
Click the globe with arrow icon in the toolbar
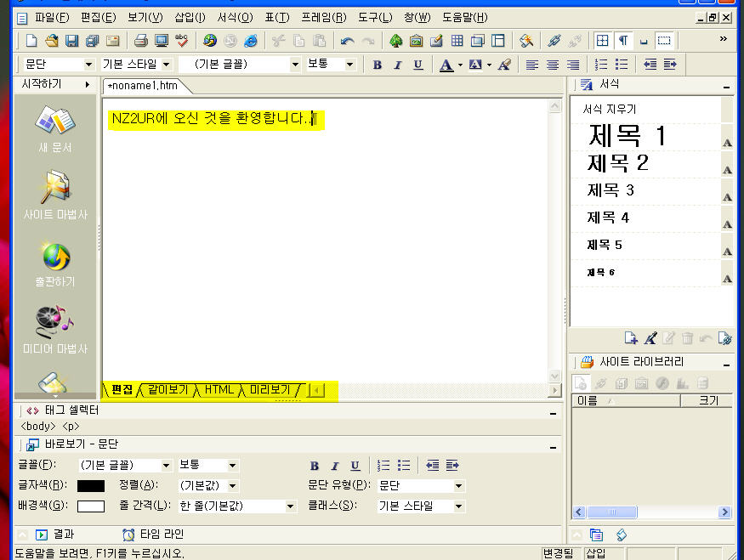[210, 41]
